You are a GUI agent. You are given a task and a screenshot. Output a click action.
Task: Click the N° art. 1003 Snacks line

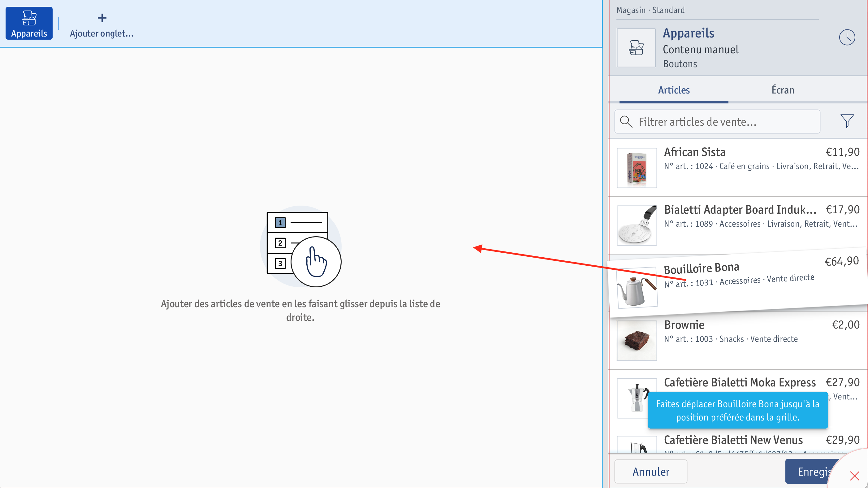pyautogui.click(x=731, y=339)
